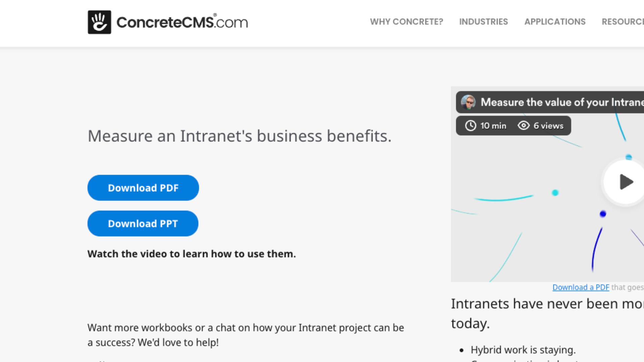
Task: Click the Download PPT button
Action: tap(143, 224)
